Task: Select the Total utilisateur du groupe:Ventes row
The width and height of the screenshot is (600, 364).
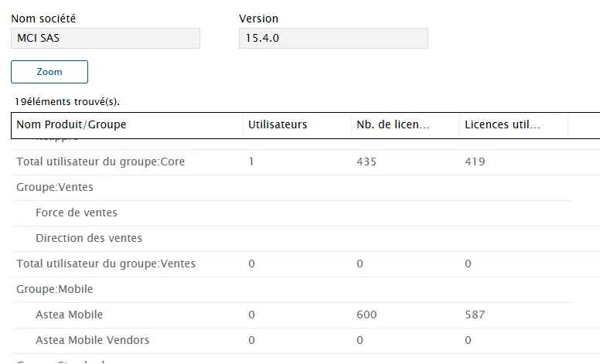Action: 305,264
